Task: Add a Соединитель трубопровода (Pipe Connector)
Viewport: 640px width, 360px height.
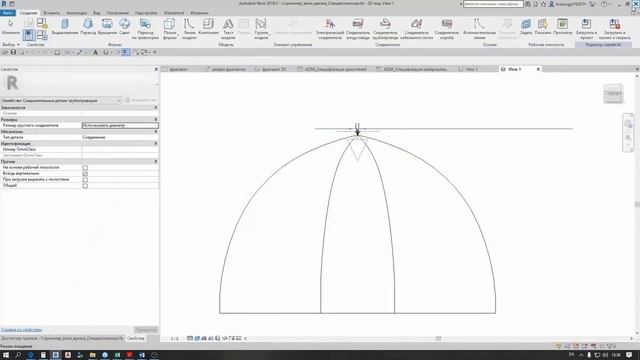Action: tap(385, 29)
